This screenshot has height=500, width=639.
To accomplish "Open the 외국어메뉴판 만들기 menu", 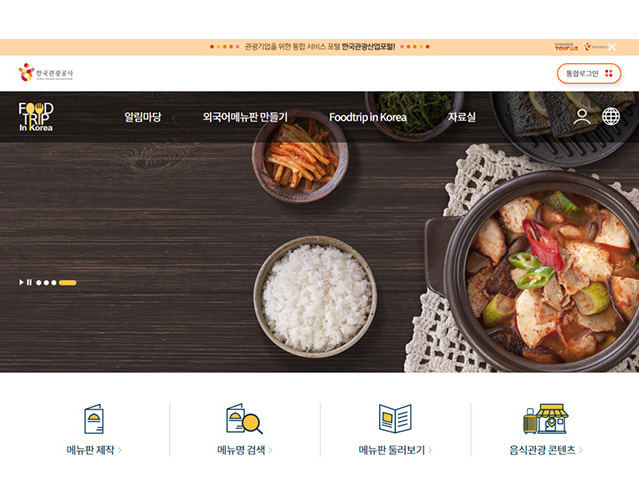I will (245, 117).
